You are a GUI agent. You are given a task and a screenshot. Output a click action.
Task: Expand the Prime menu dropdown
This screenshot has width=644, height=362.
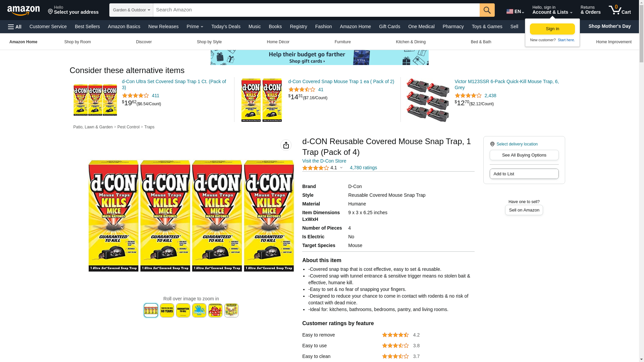tap(195, 26)
